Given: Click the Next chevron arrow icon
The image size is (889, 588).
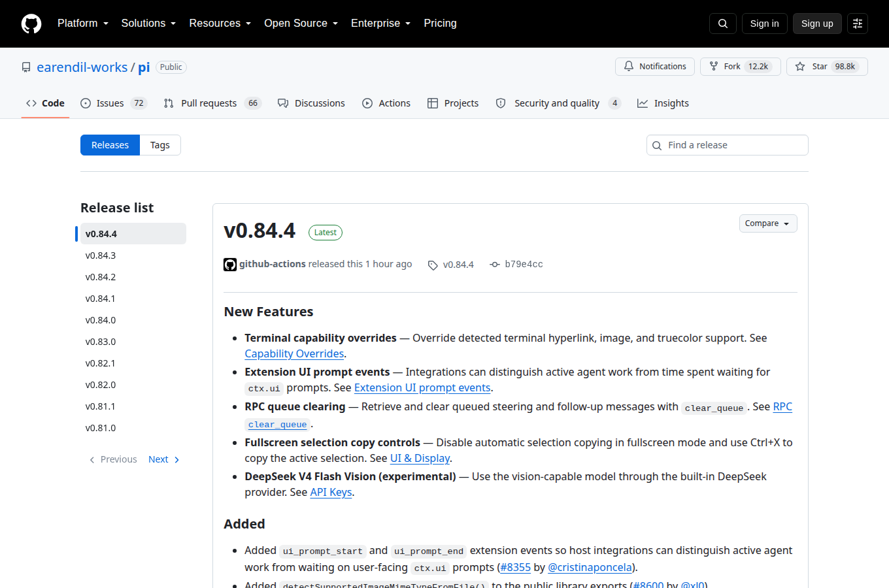Looking at the screenshot, I should point(176,460).
